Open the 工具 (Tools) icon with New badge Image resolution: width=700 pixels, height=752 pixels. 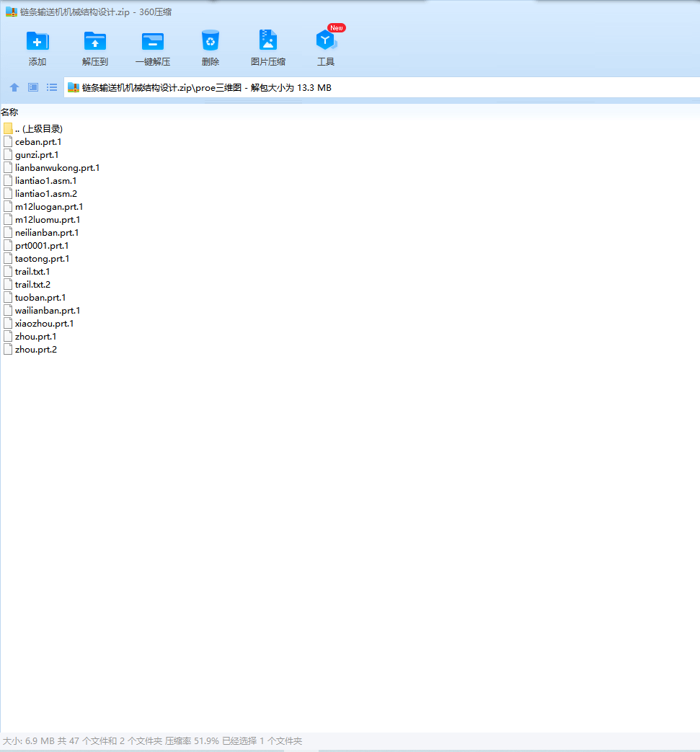tap(326, 40)
